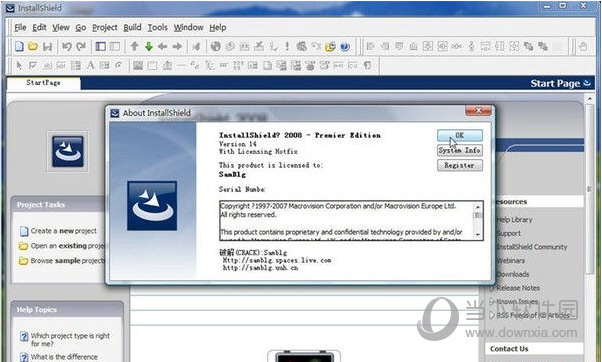
Task: Expand the Release Notes triangle
Action: click(x=492, y=288)
